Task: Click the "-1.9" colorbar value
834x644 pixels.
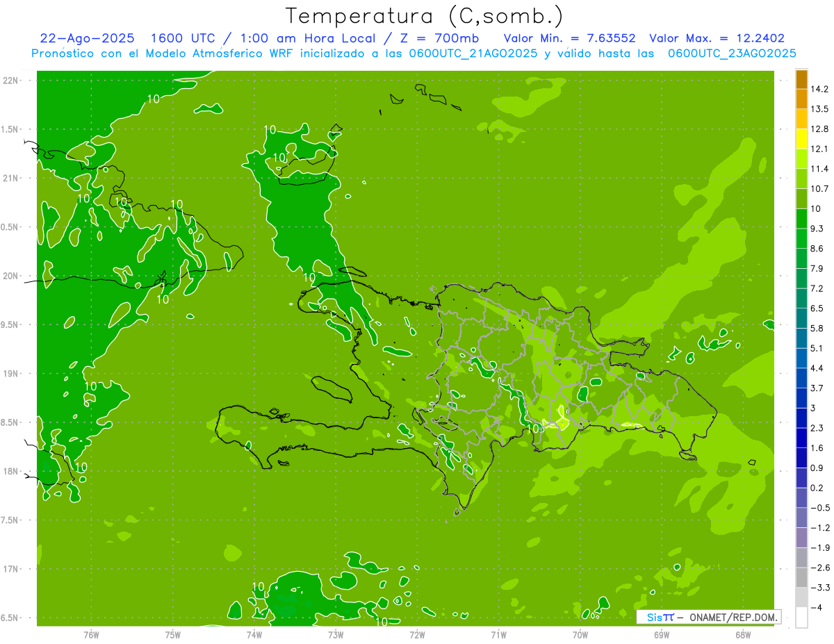Action: coord(820,548)
